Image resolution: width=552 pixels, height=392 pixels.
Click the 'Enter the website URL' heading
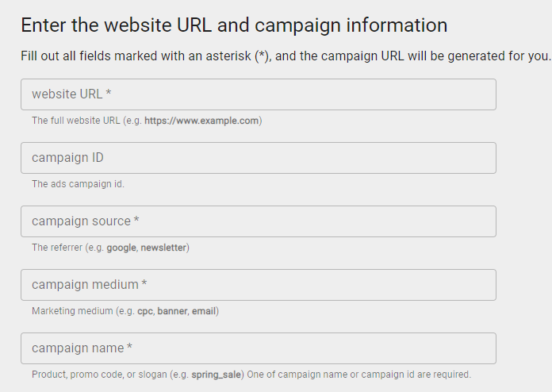[233, 25]
